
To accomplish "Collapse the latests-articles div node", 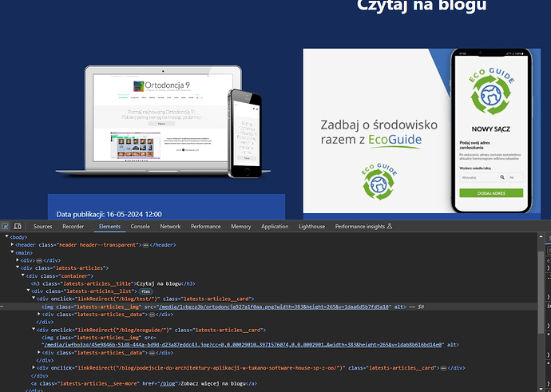I will (x=18, y=267).
